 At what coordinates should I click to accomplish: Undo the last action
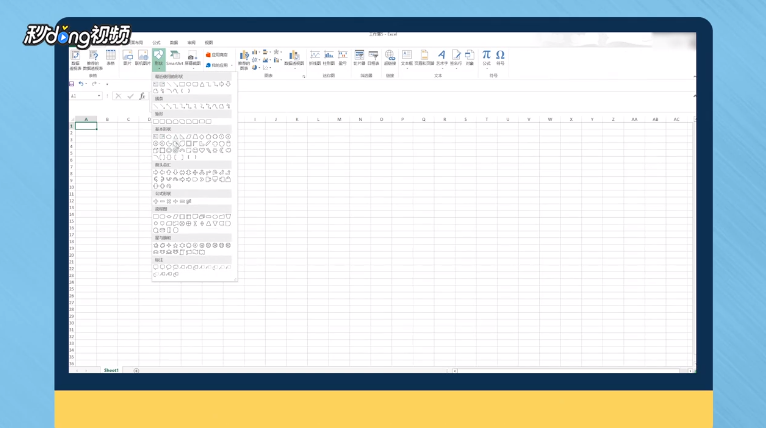[x=81, y=84]
